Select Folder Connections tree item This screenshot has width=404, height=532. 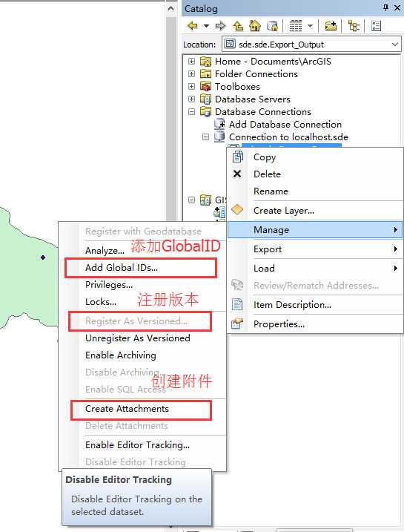(x=256, y=74)
